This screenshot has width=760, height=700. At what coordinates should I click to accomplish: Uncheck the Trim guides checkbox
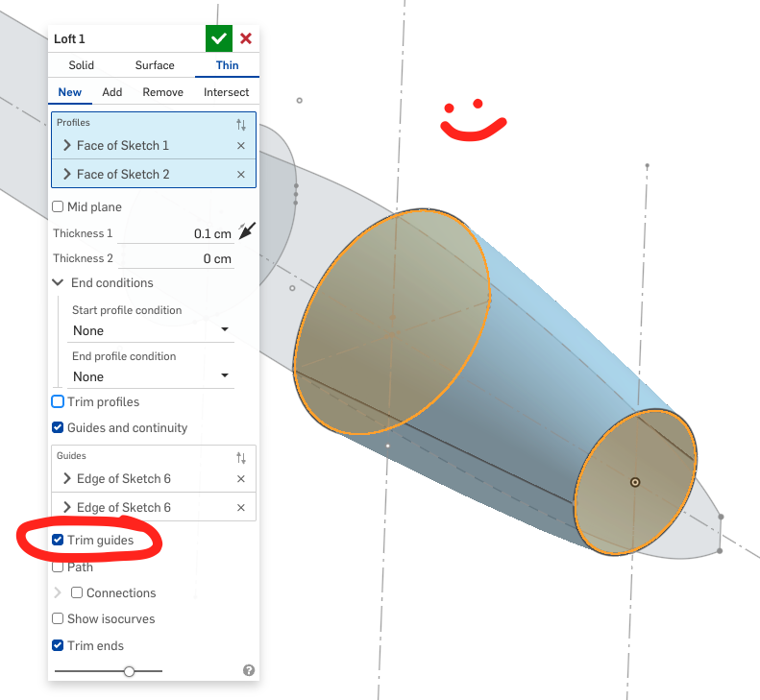[58, 540]
